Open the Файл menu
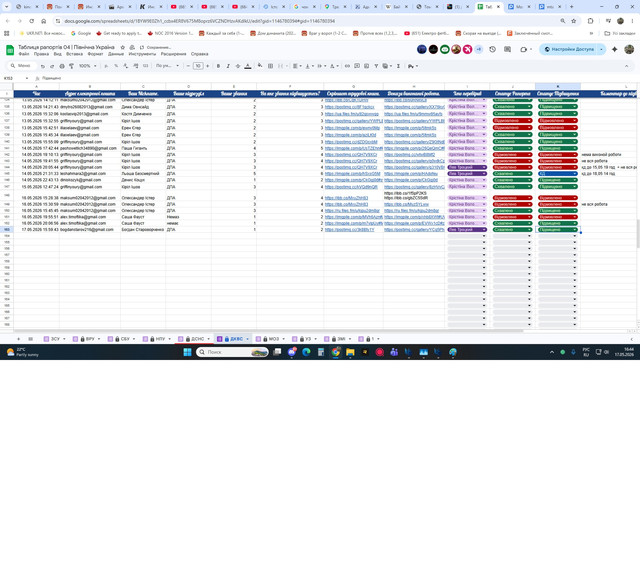 pyautogui.click(x=24, y=54)
